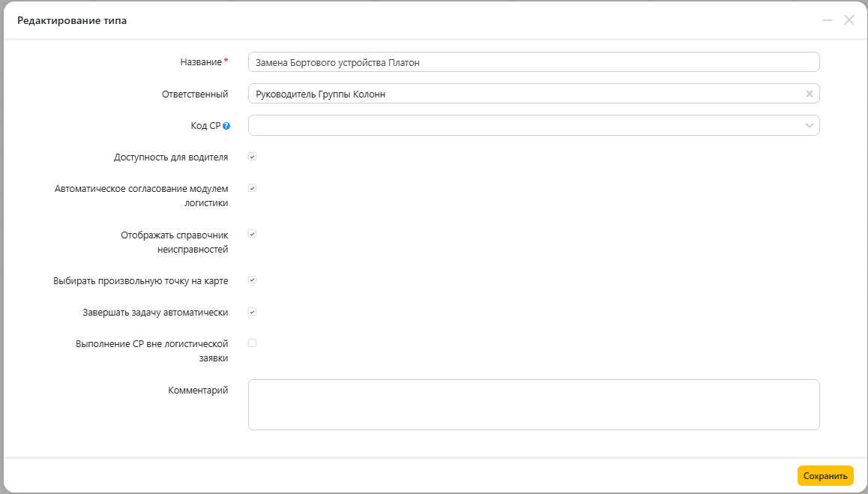Screen dimensions: 868x494
Task: Click the Доступность для водителя label
Action: click(x=171, y=157)
